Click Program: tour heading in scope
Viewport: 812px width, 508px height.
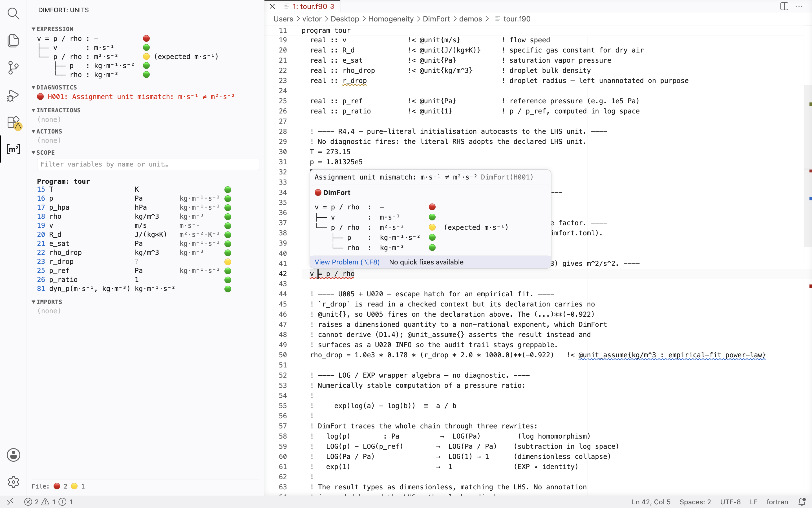click(63, 181)
